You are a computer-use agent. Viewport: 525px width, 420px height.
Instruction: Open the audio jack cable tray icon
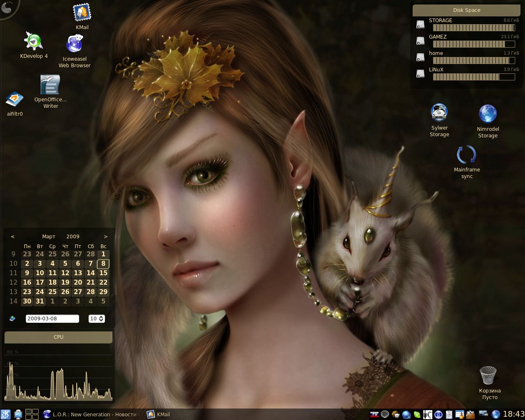tap(428, 414)
